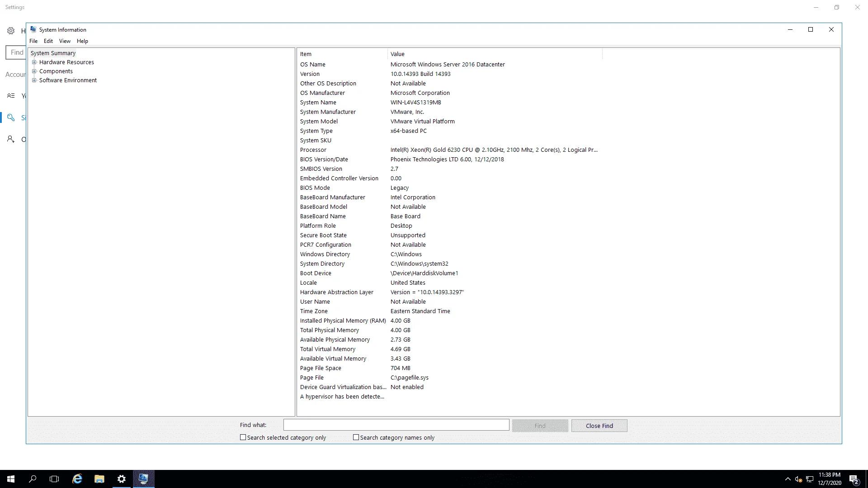This screenshot has height=488, width=868.
Task: Show hidden tray icons chevron
Action: coord(788,479)
